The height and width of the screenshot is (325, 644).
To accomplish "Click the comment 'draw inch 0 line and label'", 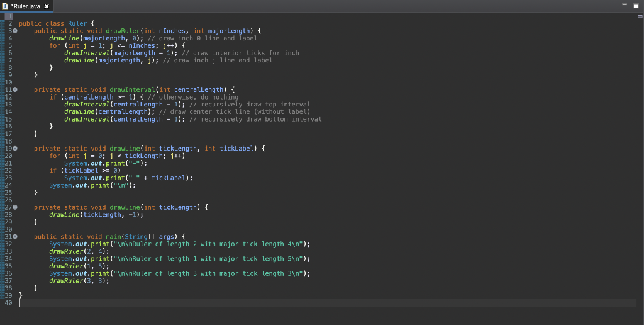I will (x=203, y=38).
